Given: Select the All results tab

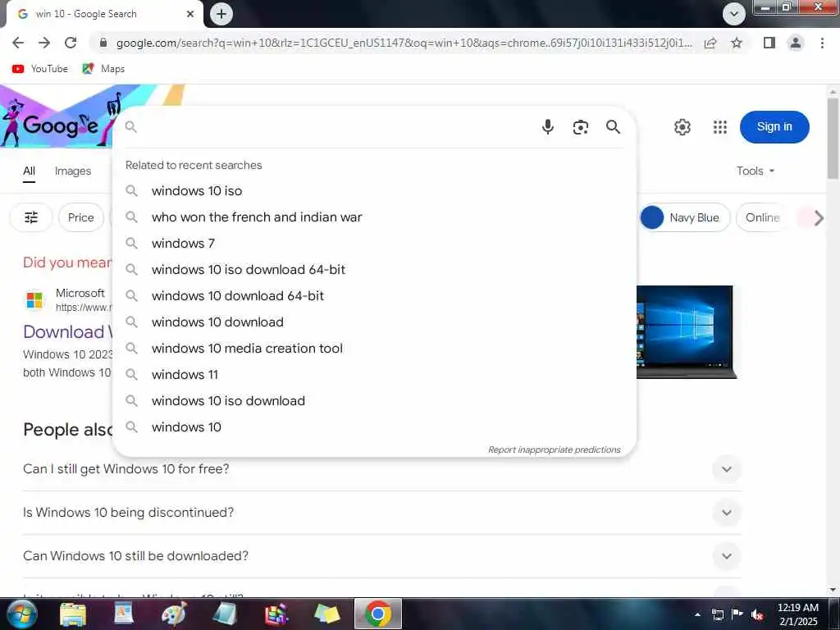Looking at the screenshot, I should (29, 171).
